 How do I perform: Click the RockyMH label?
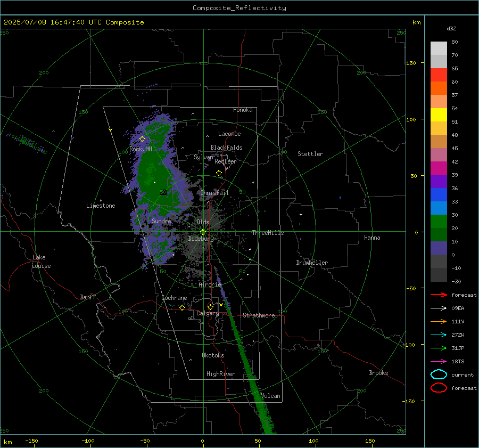click(141, 149)
